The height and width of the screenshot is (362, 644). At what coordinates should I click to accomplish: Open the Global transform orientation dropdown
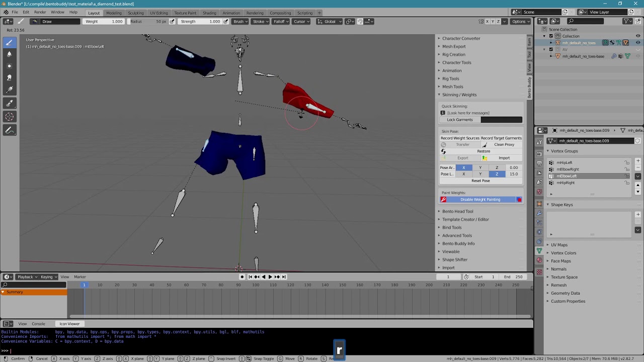329,22
